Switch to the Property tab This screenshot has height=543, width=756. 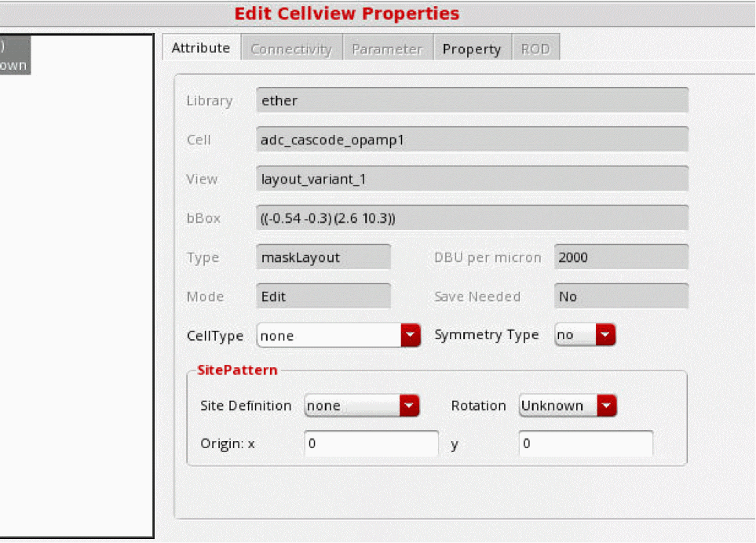[x=471, y=49]
